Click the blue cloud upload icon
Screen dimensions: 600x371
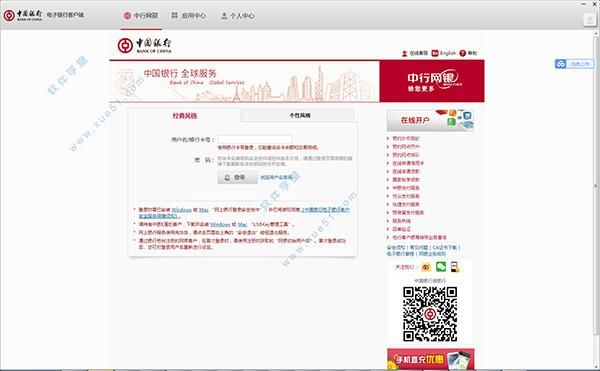[x=561, y=64]
